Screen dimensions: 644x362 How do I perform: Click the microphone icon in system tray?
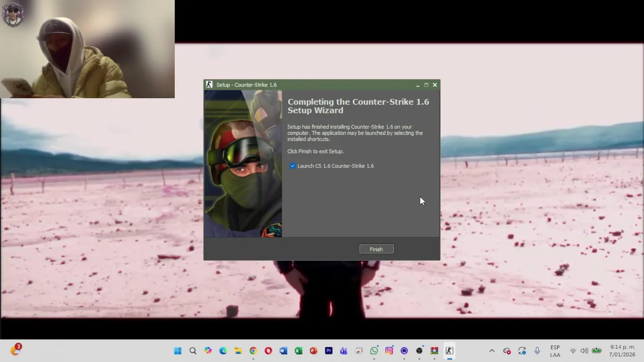pyautogui.click(x=537, y=351)
